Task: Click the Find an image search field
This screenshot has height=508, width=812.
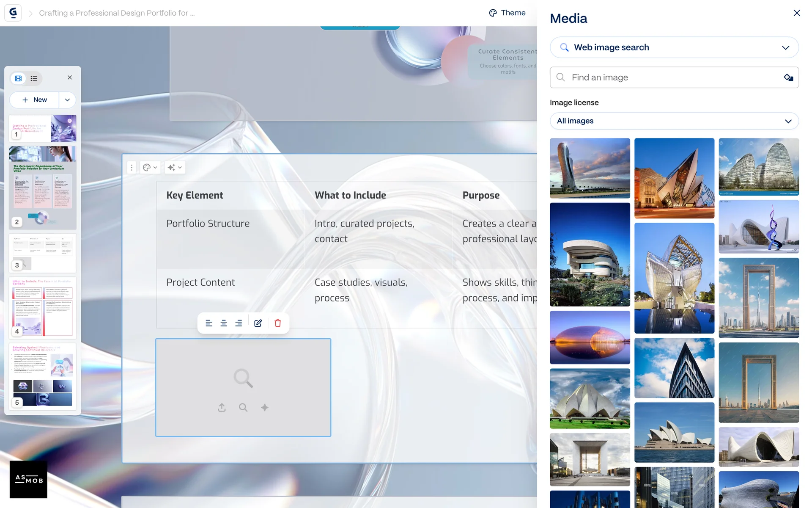Action: (x=672, y=77)
